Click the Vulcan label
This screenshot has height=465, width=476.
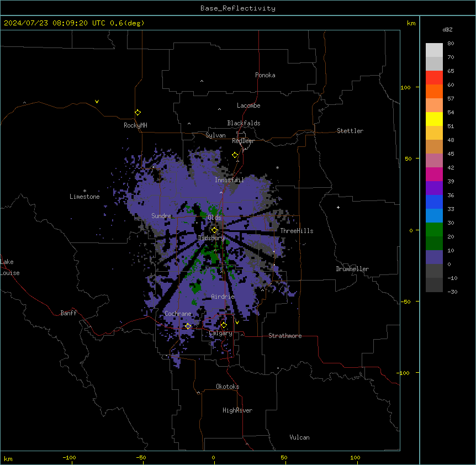(299, 437)
